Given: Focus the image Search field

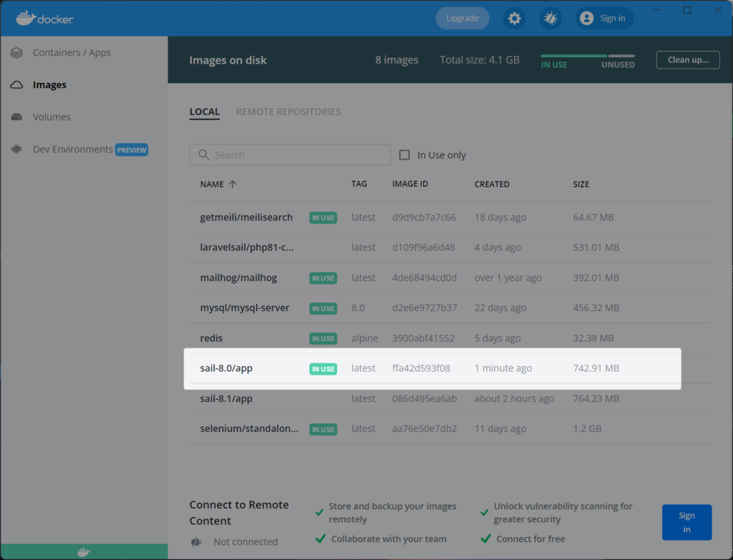Looking at the screenshot, I should pos(290,154).
